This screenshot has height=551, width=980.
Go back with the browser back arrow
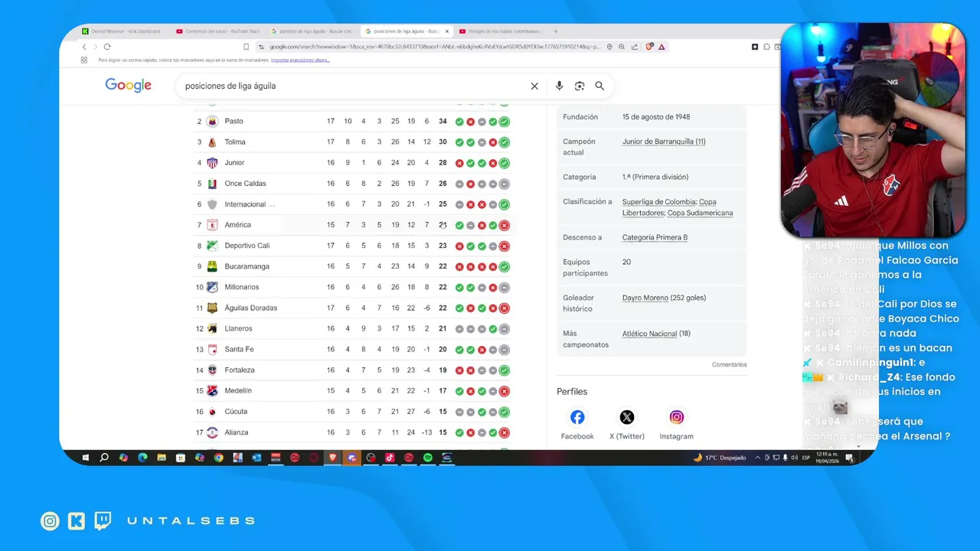point(84,47)
